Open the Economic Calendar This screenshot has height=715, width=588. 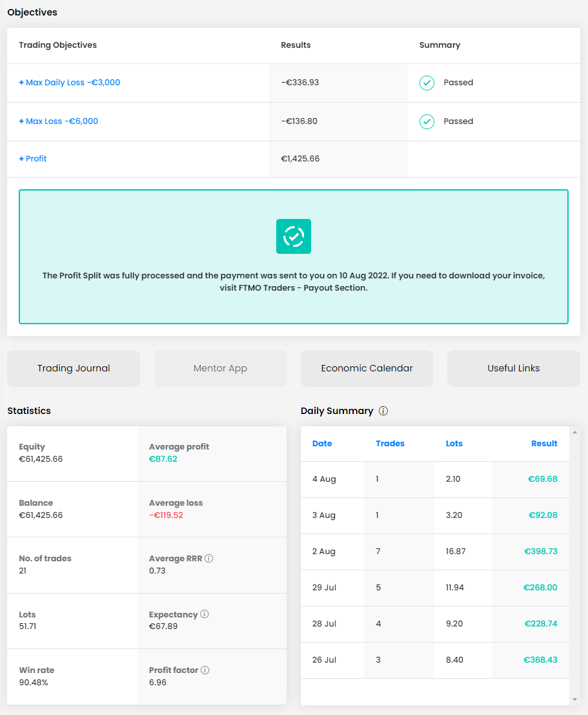(x=367, y=368)
